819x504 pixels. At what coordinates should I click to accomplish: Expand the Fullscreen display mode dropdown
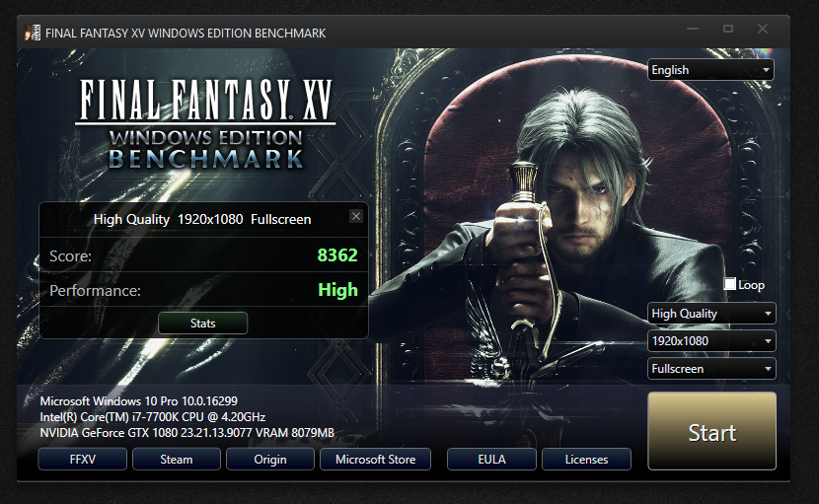[x=711, y=369]
